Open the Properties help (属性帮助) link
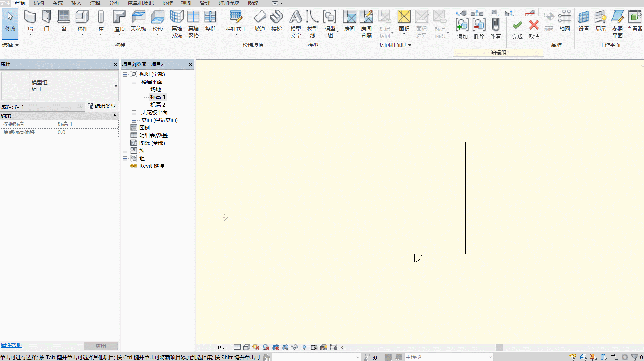The image size is (644, 361). coord(11,345)
